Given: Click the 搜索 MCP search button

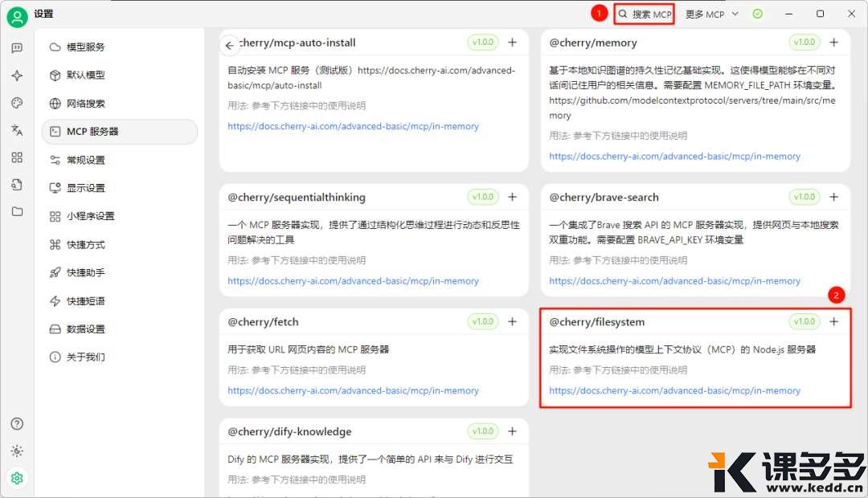Looking at the screenshot, I should pos(645,14).
